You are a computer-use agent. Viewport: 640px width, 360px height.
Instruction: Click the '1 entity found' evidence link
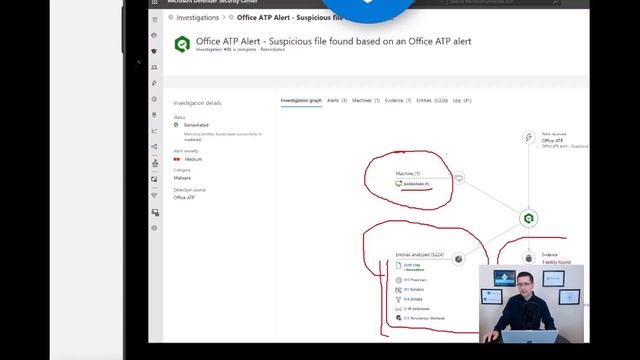click(x=556, y=262)
